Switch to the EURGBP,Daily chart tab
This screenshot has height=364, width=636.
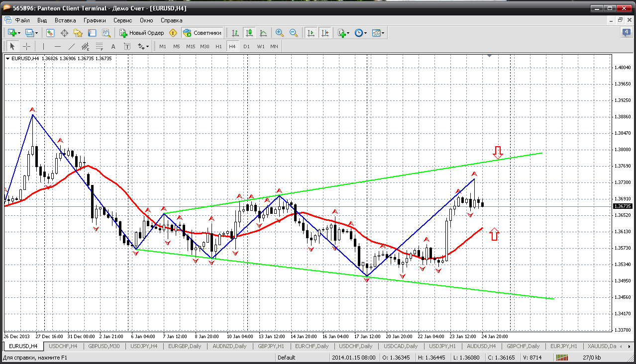[x=185, y=346]
